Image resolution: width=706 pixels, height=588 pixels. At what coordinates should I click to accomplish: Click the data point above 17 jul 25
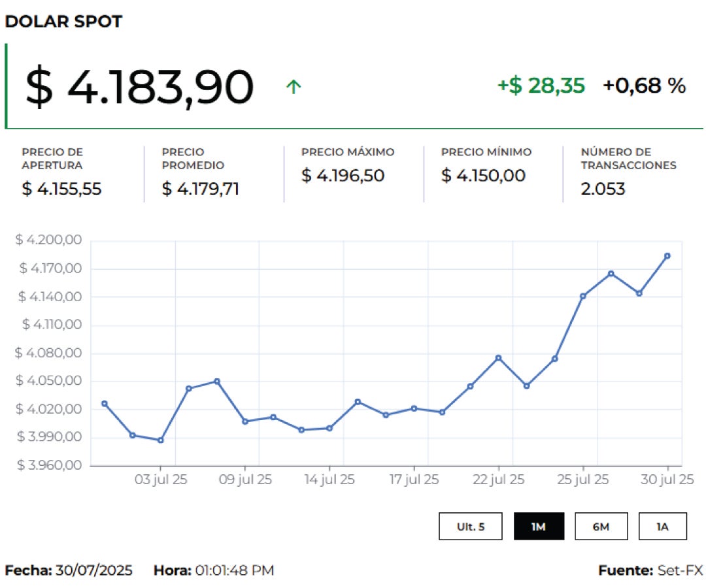(414, 408)
